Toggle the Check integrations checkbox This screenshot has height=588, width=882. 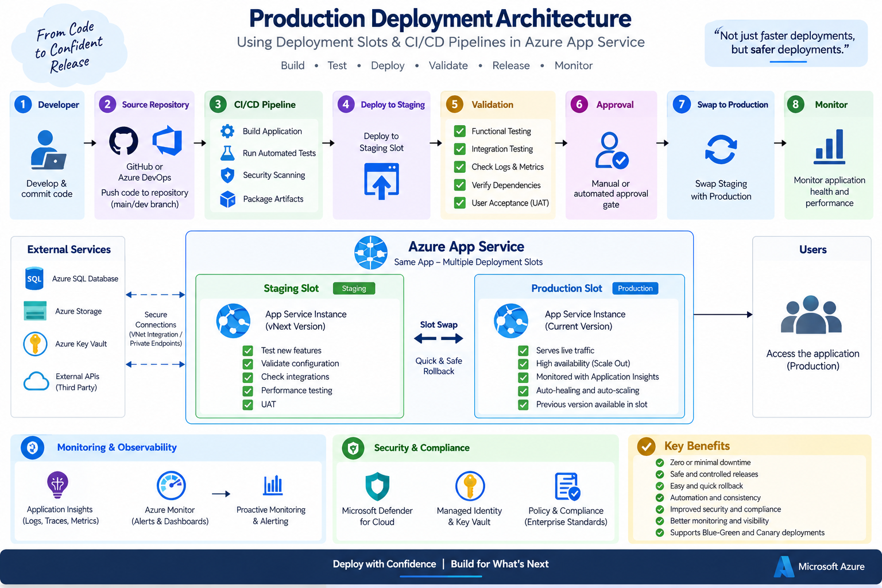pos(248,377)
